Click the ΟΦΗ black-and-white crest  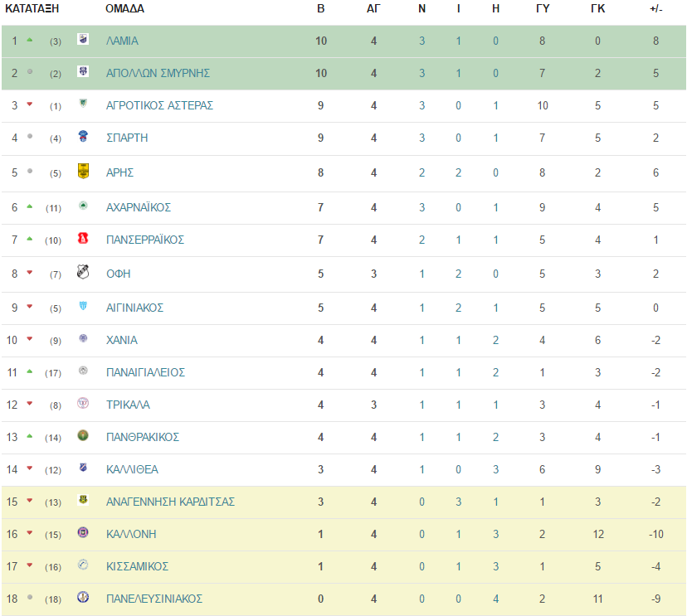pyautogui.click(x=83, y=272)
